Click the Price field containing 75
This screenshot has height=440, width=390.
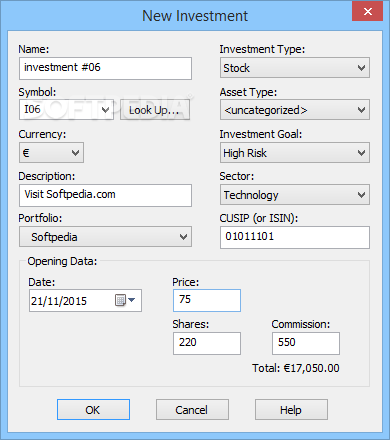207,301
